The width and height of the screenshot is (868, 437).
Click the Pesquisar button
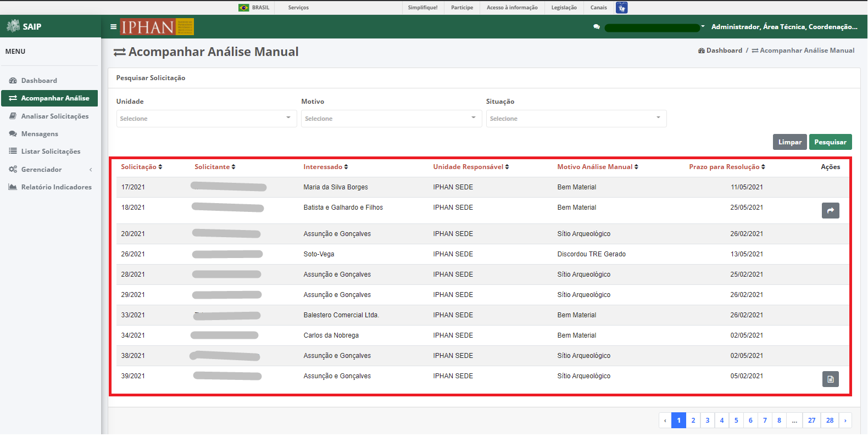click(830, 142)
